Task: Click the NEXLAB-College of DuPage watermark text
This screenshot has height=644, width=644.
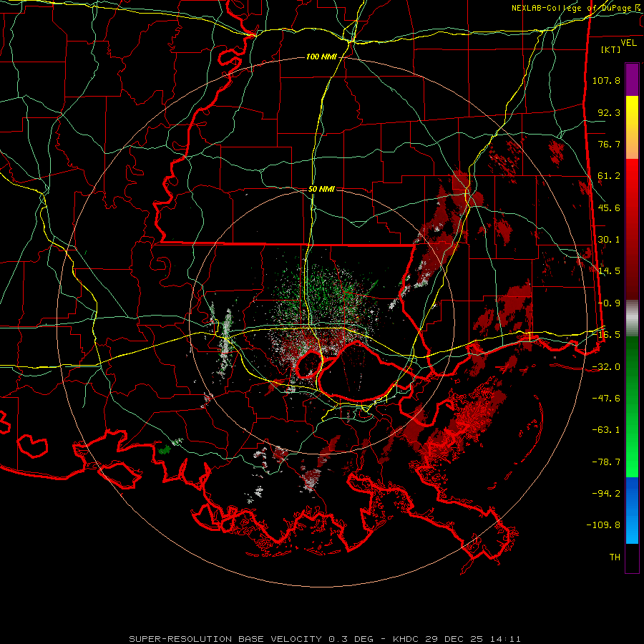Action: [577, 8]
